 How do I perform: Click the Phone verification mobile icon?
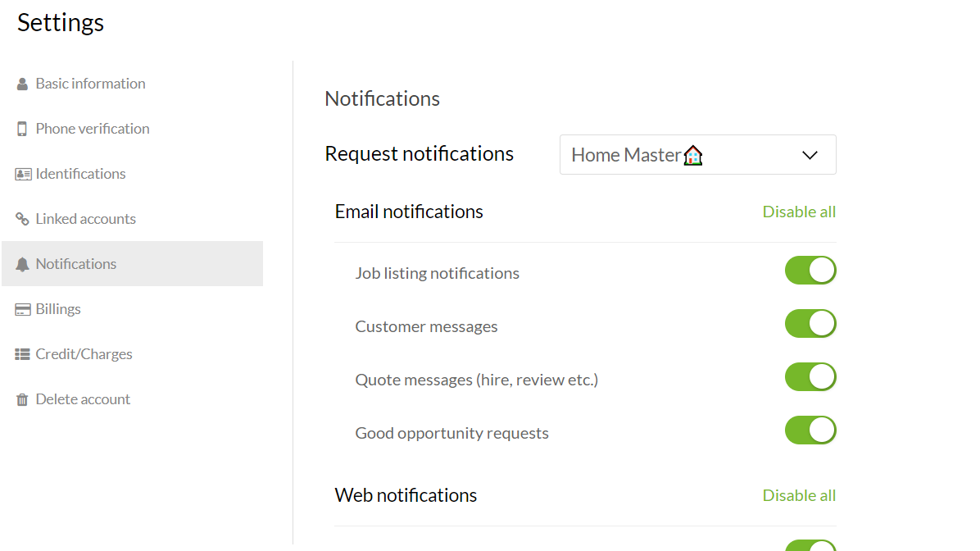coord(22,129)
